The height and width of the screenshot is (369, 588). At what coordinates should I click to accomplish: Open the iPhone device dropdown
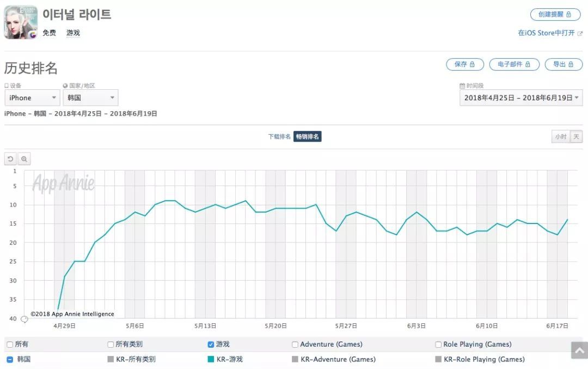click(32, 98)
